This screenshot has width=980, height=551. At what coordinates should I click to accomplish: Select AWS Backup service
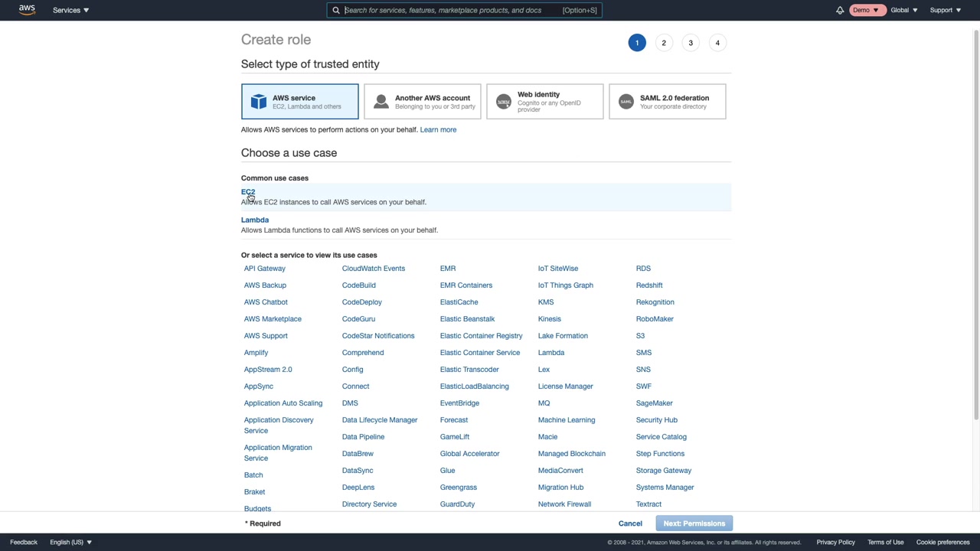tap(265, 285)
